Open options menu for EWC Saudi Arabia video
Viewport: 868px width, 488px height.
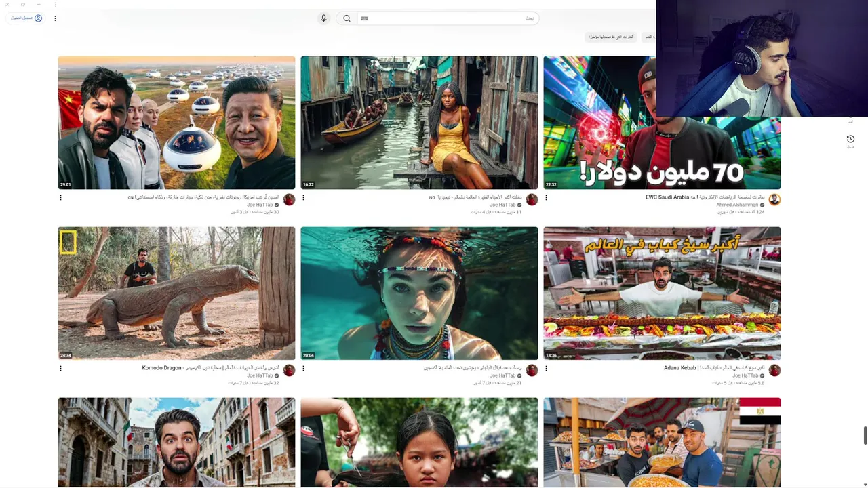coord(546,198)
